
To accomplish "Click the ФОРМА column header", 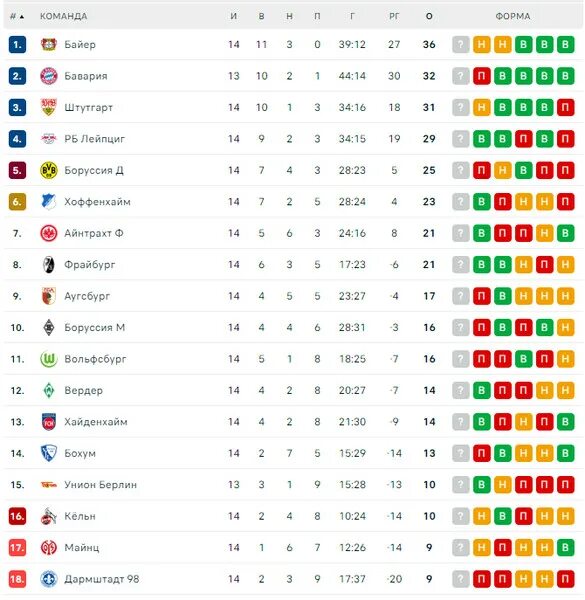I will pyautogui.click(x=513, y=16).
